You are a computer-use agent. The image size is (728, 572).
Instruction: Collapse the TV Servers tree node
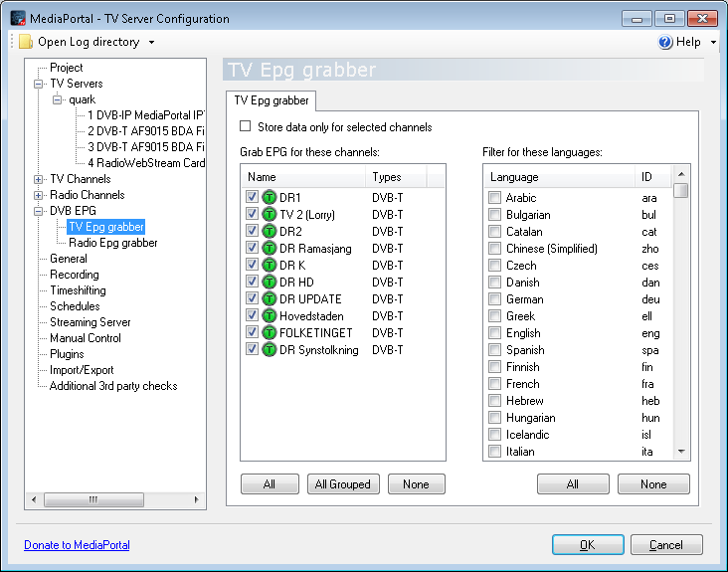coord(38,84)
